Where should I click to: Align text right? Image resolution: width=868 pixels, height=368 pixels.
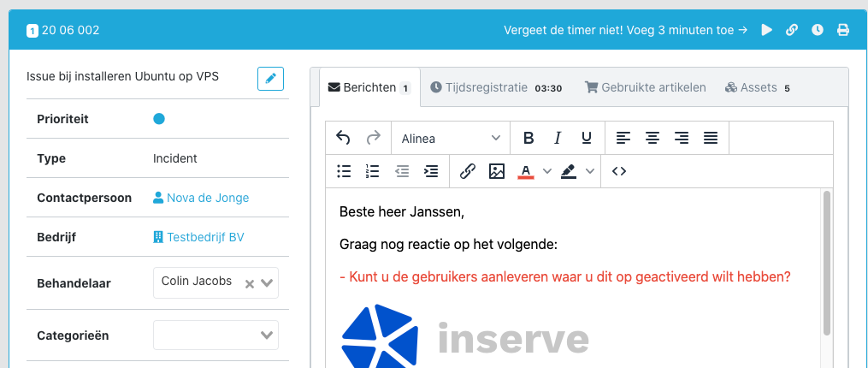[682, 138]
